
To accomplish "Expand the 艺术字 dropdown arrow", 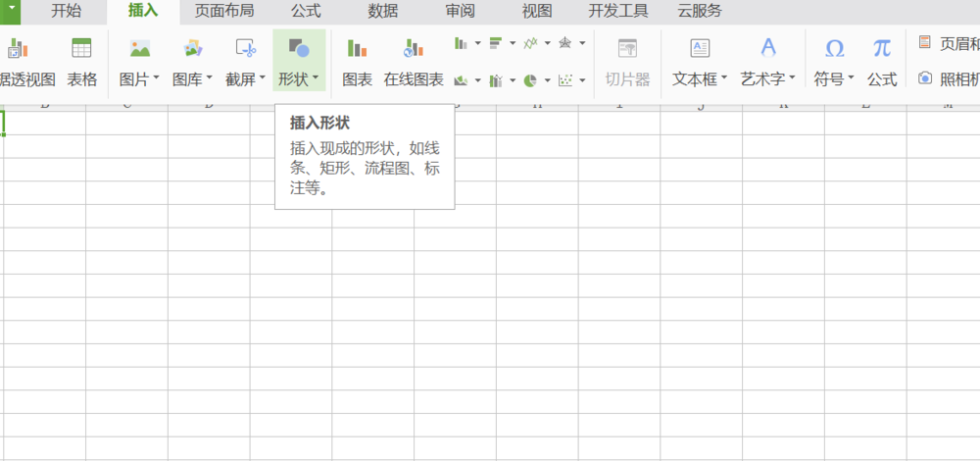I will (793, 78).
